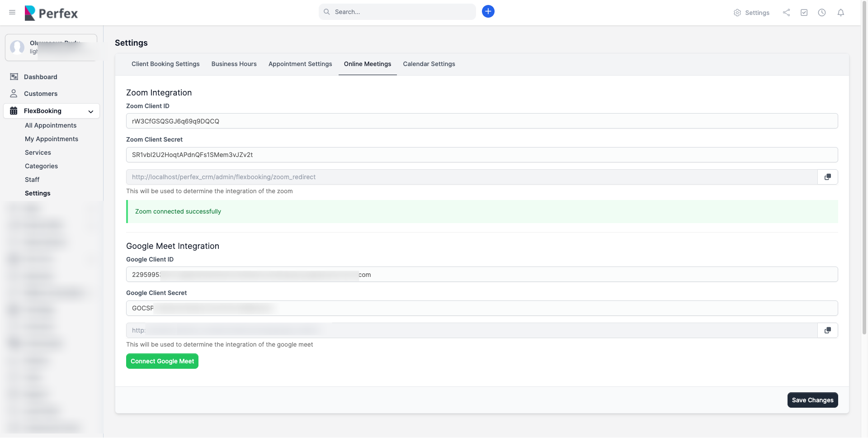Click the 'Zoom Integration' heading

tap(159, 93)
